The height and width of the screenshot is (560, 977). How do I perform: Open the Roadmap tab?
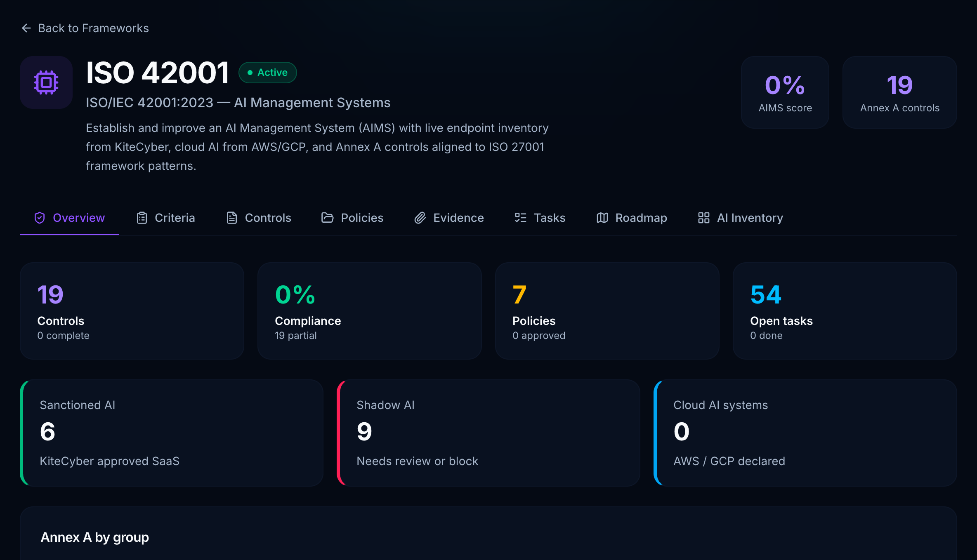coord(632,218)
